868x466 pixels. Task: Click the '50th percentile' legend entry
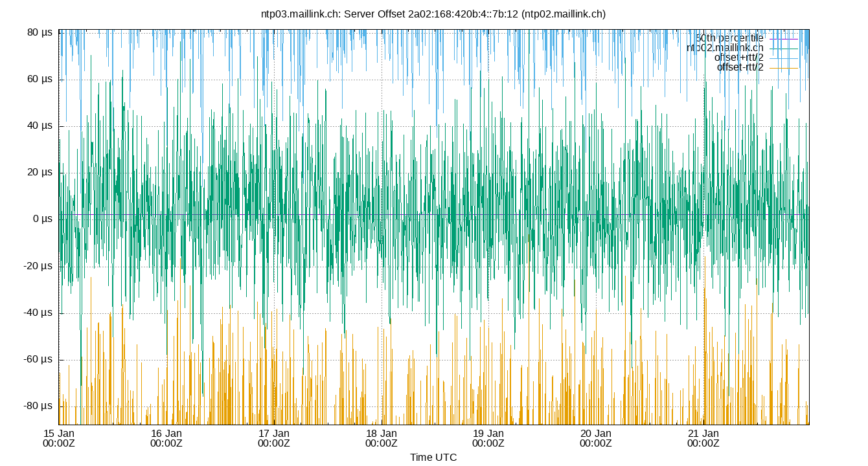click(729, 38)
